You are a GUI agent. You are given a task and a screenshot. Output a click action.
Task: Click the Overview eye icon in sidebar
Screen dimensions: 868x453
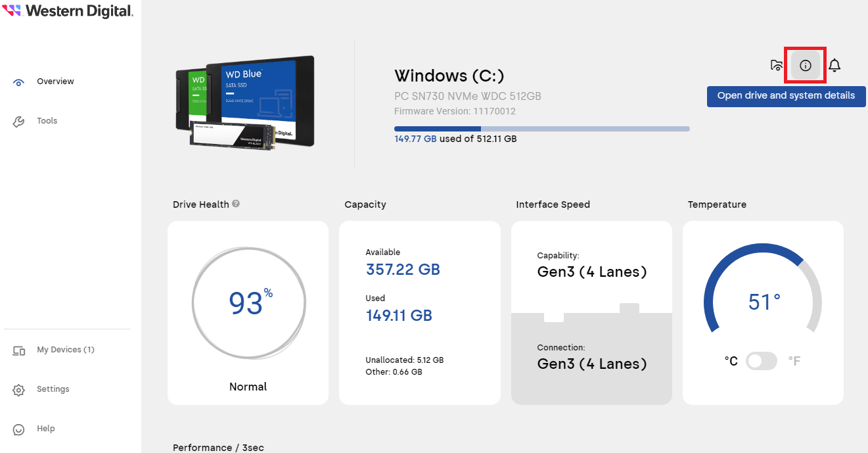coord(18,81)
